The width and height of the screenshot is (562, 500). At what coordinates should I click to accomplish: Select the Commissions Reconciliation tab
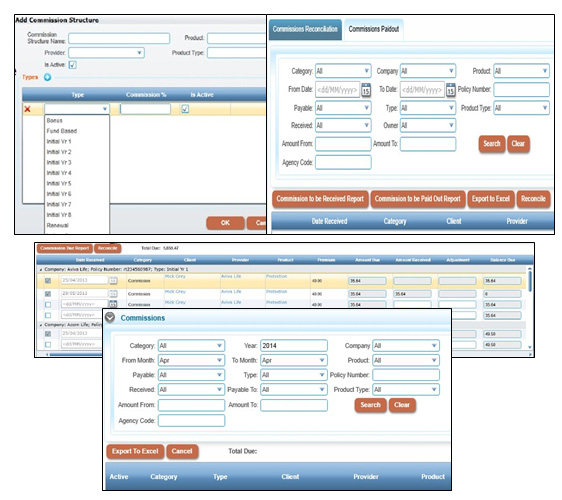coord(305,29)
